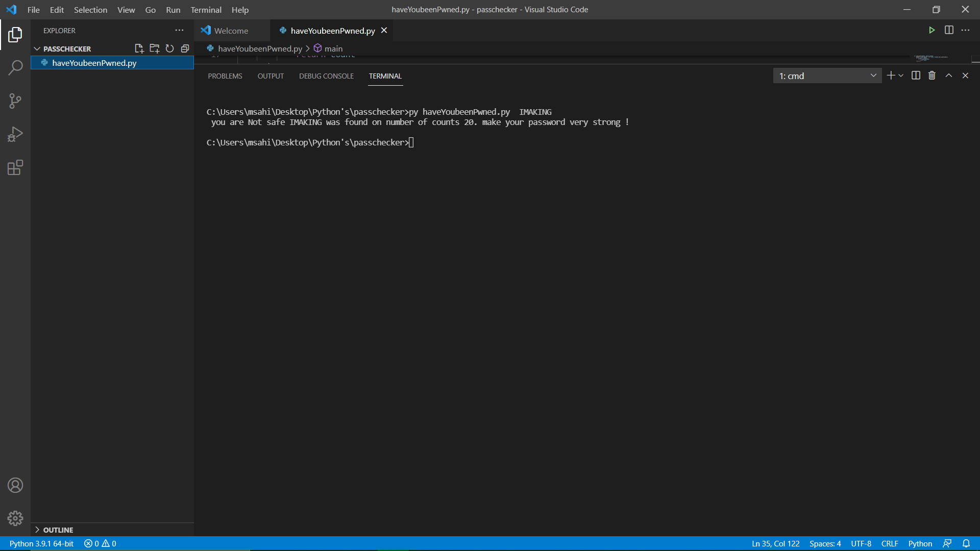Viewport: 980px width, 551px height.
Task: Collapse the PASSCHECKER folder section
Action: [x=37, y=48]
